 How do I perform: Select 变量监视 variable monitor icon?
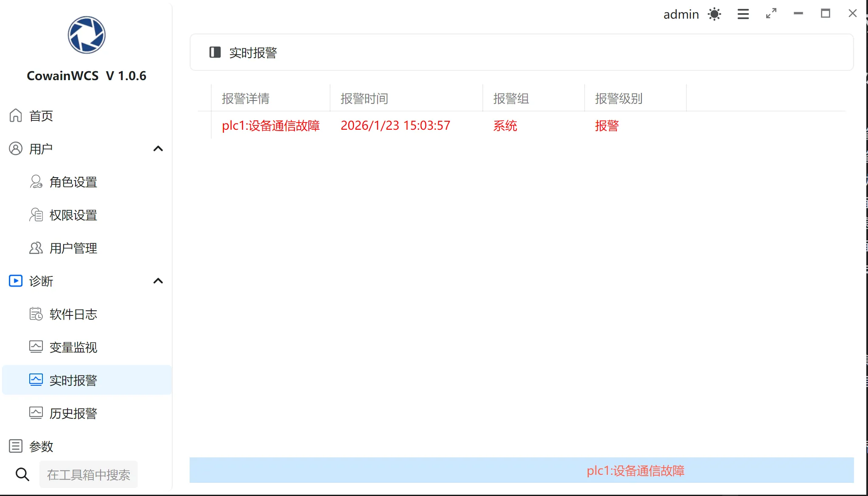(x=36, y=347)
